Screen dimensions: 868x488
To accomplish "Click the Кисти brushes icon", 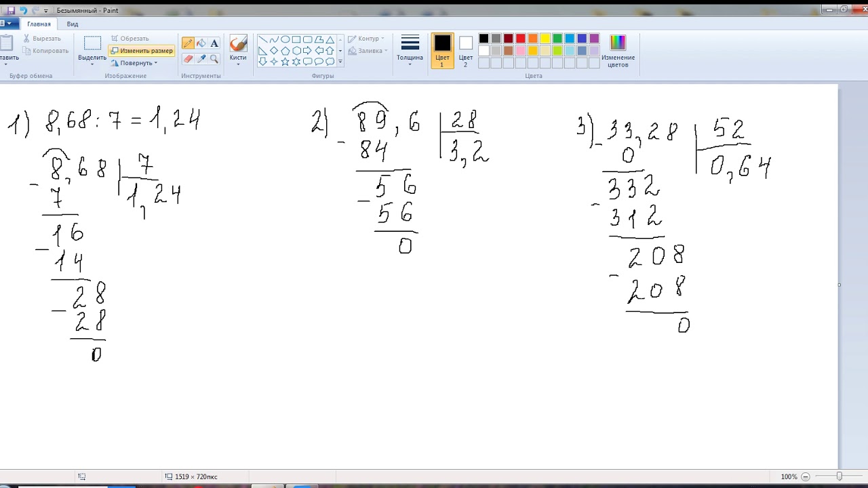I will pos(238,44).
